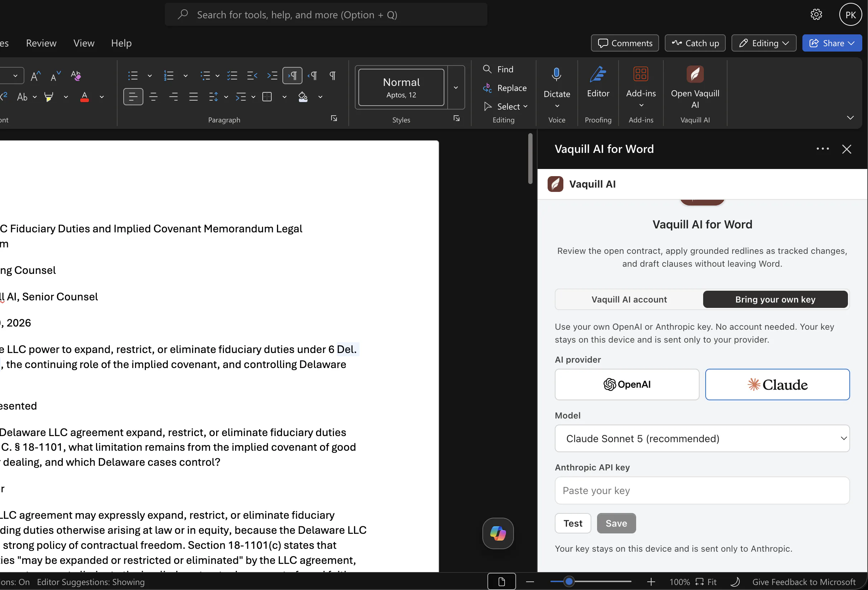Screen dimensions: 868x590
Task: Click the Test key button
Action: point(573,523)
